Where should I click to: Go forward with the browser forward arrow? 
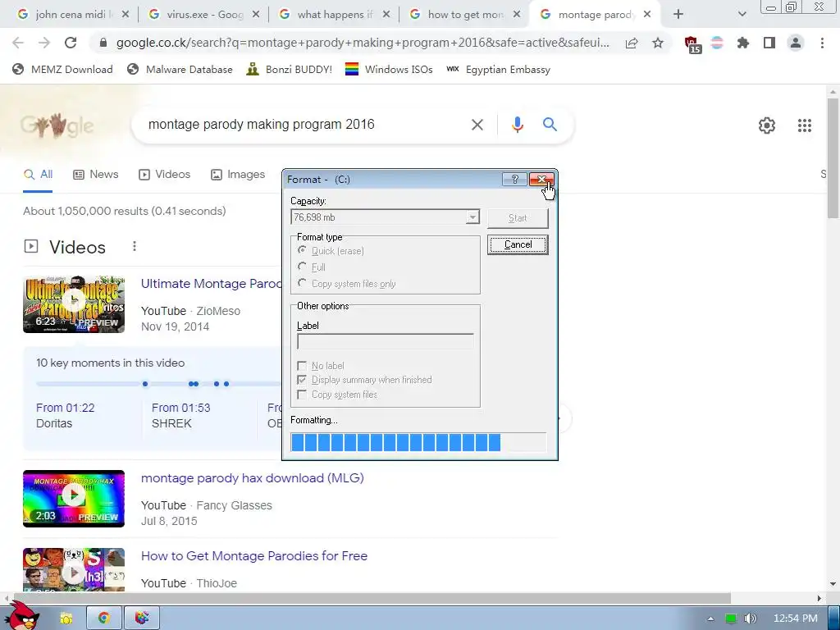44,43
